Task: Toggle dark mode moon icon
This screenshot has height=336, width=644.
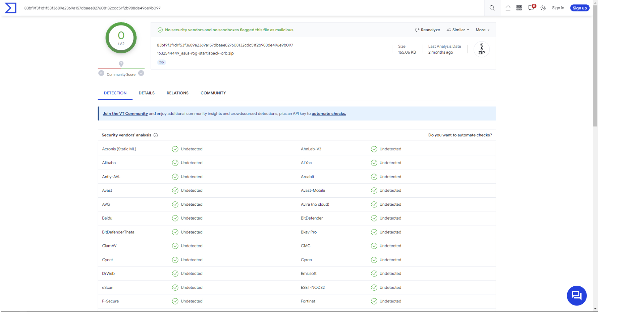Action: pos(543,8)
